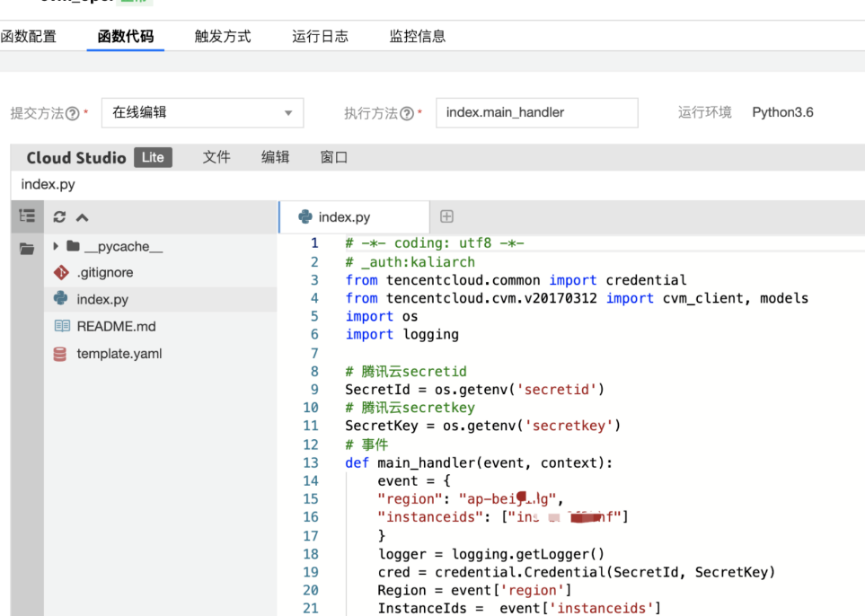This screenshot has height=616, width=865.
Task: Click the index.py breadcrumb path text
Action: (48, 184)
